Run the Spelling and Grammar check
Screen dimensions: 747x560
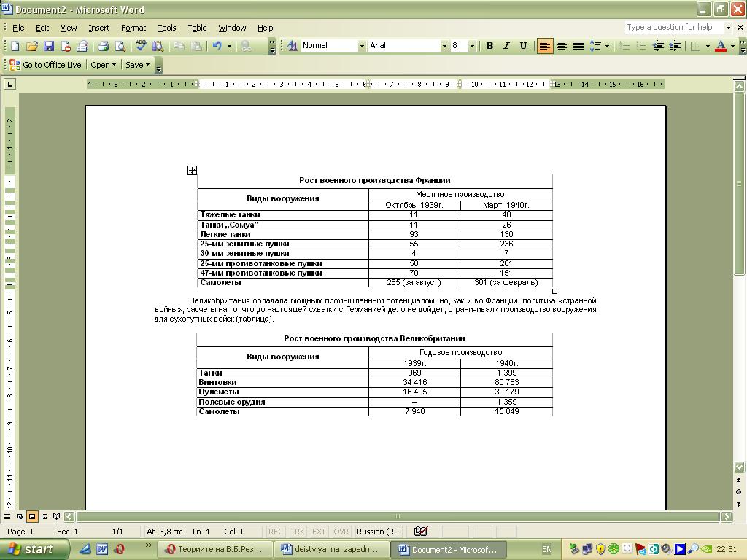[x=142, y=46]
